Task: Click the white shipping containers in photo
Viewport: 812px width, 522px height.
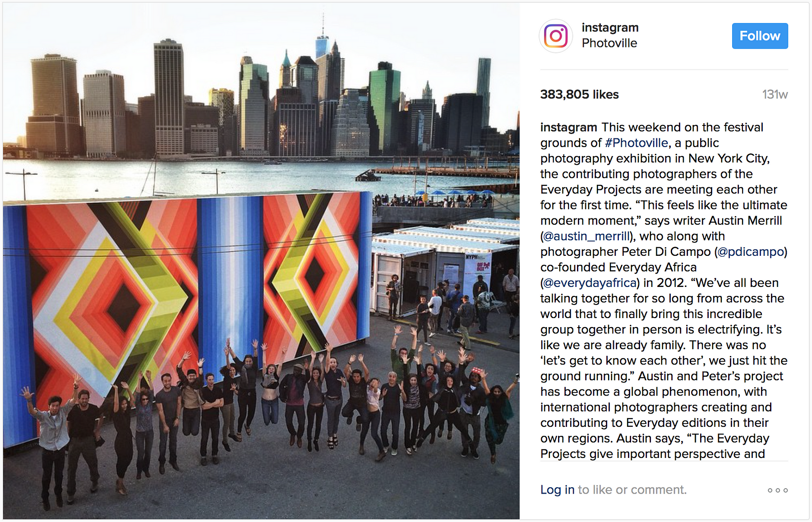Action: [x=444, y=266]
